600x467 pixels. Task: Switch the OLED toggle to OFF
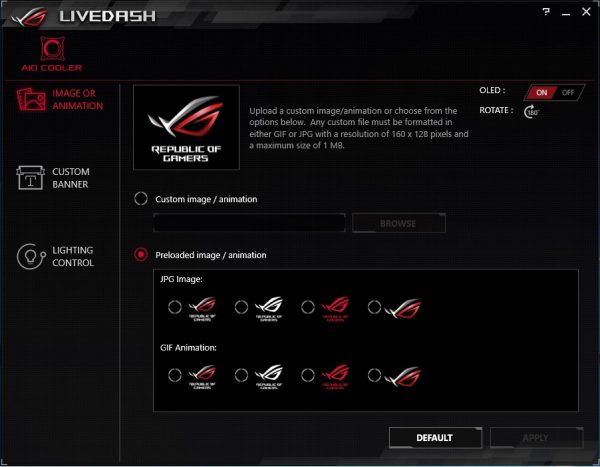point(568,93)
